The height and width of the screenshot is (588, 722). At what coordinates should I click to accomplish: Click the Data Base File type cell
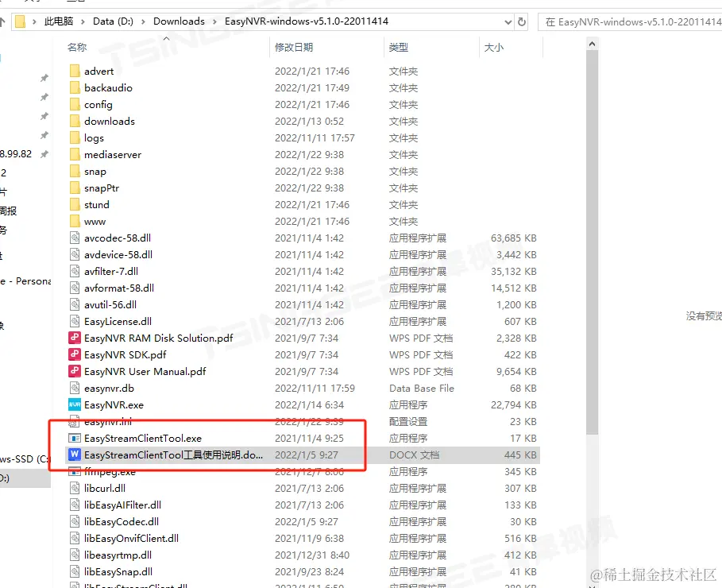coord(421,389)
